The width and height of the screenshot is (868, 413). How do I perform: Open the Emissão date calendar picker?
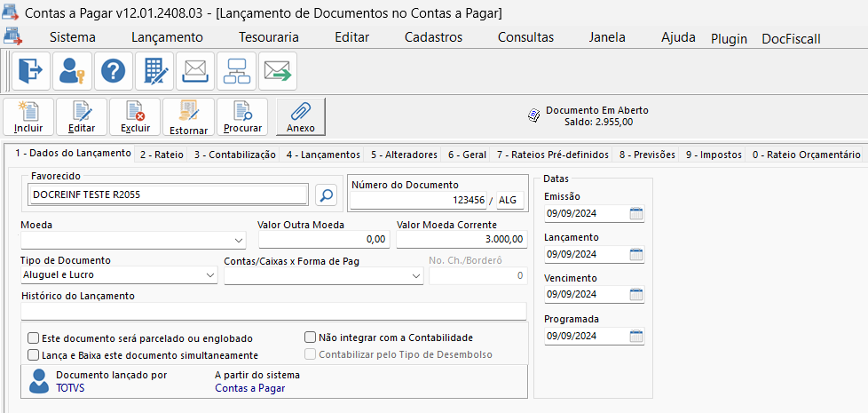tap(635, 213)
